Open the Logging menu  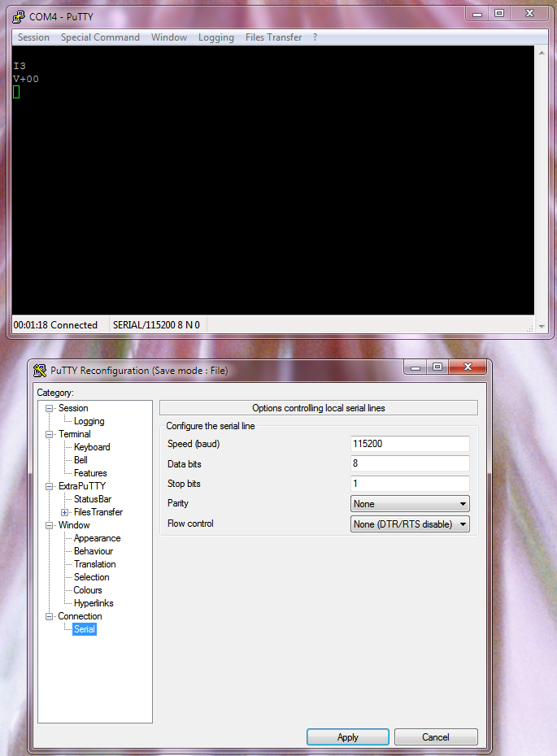tap(216, 37)
